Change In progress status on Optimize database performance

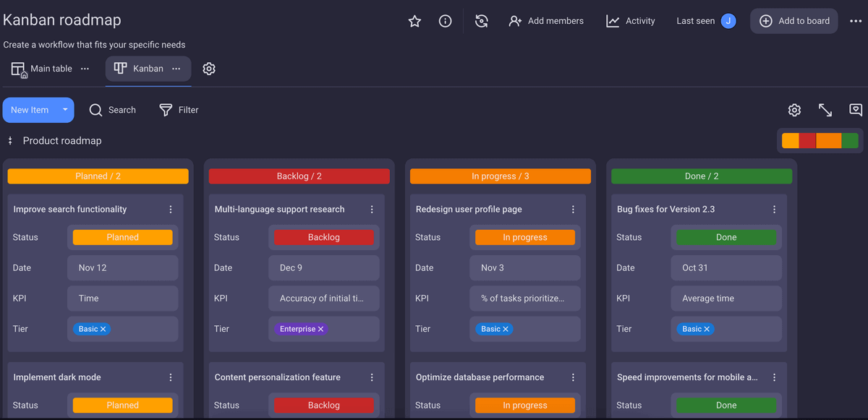pyautogui.click(x=524, y=406)
